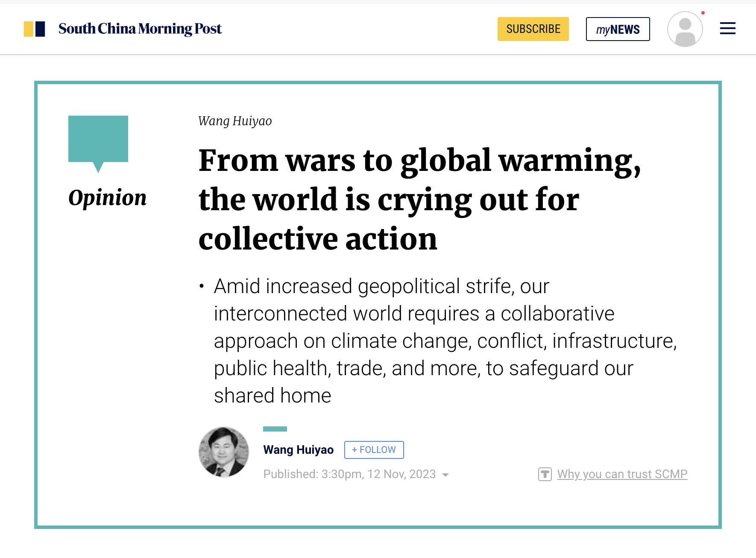Viewport: 756px width, 558px height.
Task: Open Wang Huiyao's author photo thumbnail
Action: 224,452
